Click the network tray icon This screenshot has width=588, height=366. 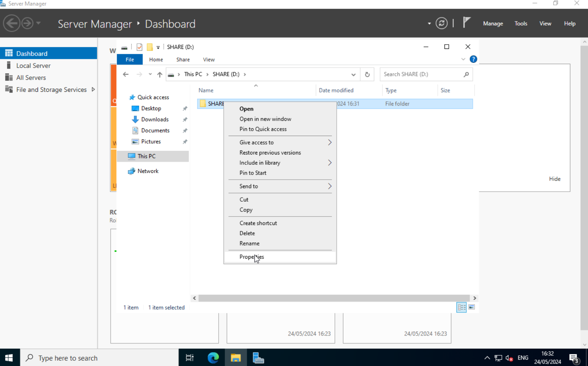(498, 358)
